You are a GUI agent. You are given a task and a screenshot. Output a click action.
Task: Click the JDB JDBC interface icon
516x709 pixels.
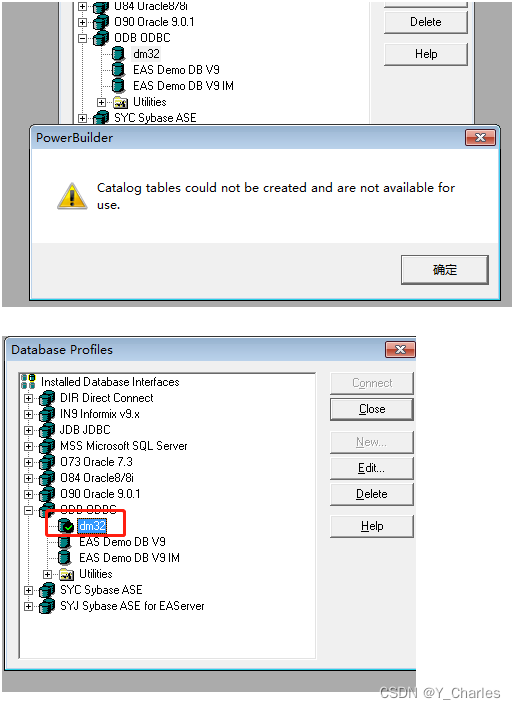pyautogui.click(x=47, y=430)
